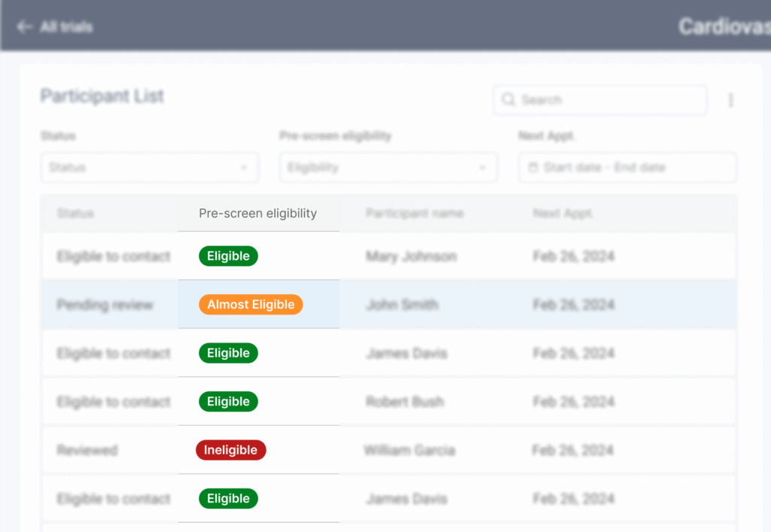This screenshot has height=532, width=771.
Task: Click the Status column header in the table
Action: 75,214
